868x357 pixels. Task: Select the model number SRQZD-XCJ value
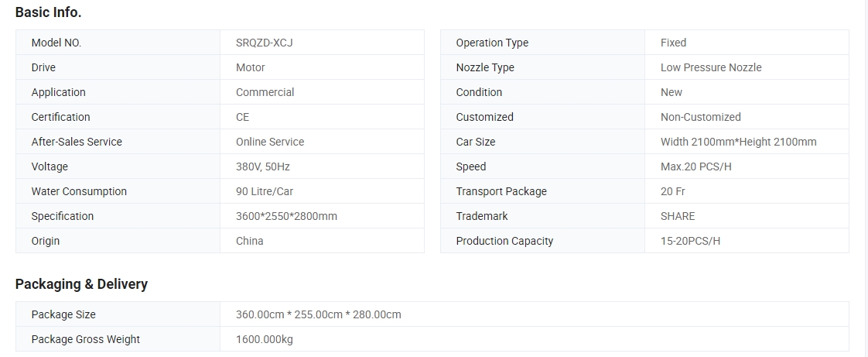(264, 43)
